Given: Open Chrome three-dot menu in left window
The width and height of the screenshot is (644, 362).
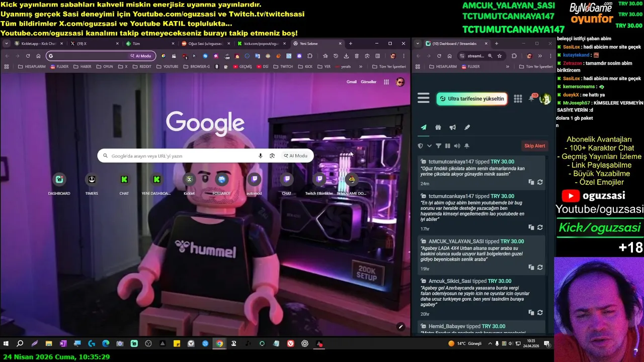Looking at the screenshot, I should tap(403, 56).
